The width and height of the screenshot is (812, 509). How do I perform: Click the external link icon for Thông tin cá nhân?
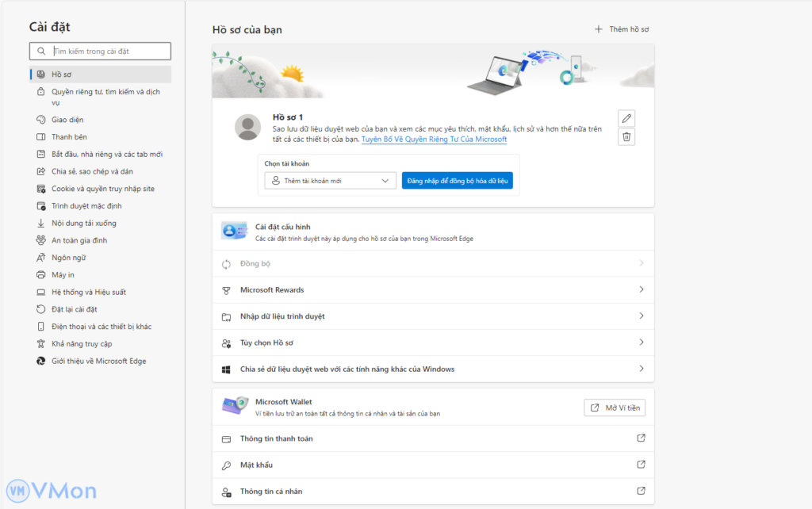641,491
